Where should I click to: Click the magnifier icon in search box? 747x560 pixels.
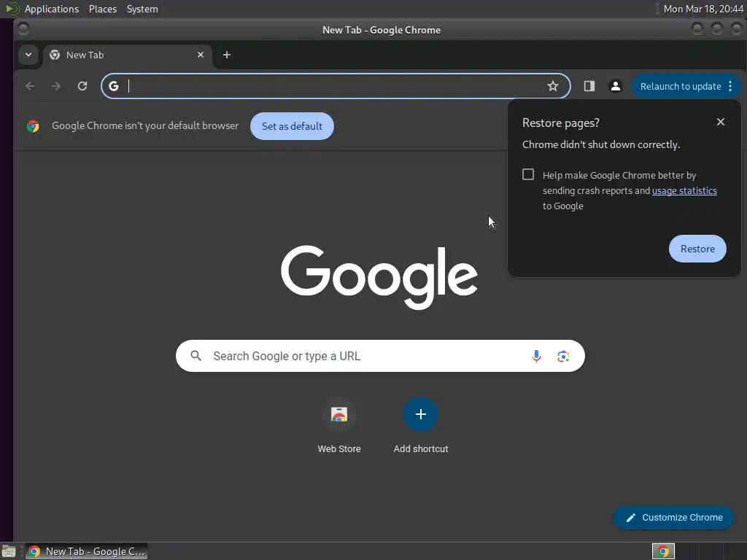[196, 356]
